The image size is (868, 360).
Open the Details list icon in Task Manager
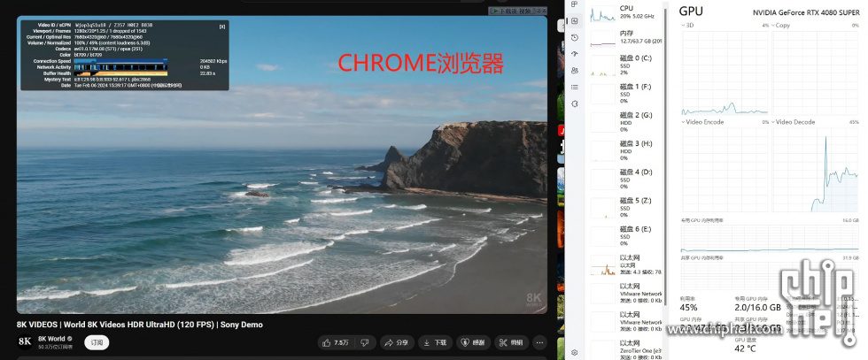tap(575, 87)
